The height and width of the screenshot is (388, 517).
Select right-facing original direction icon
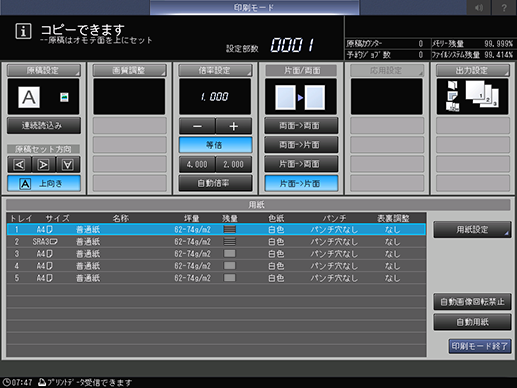43,164
